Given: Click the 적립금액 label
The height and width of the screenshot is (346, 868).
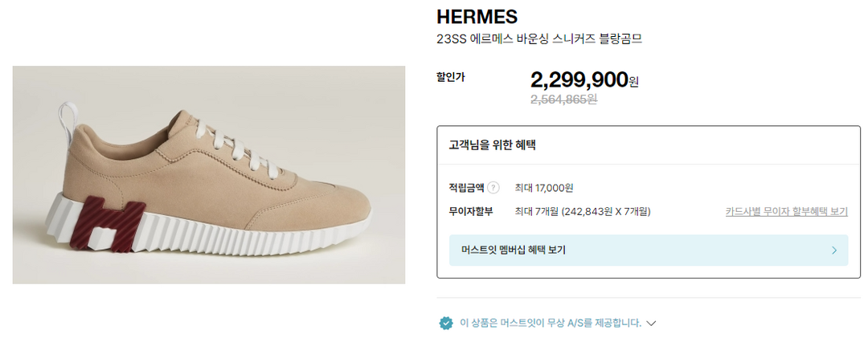Looking at the screenshot, I should tap(466, 188).
